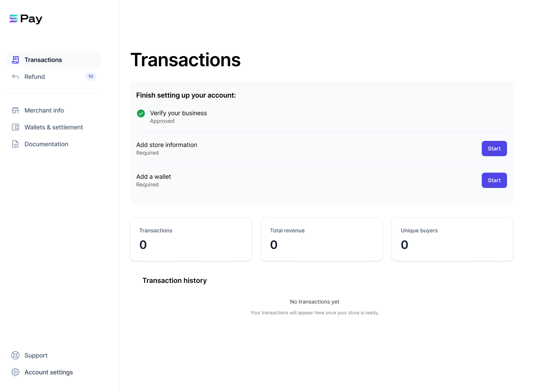Click the Account settings gear icon
The width and height of the screenshot is (551, 392).
[x=15, y=372]
